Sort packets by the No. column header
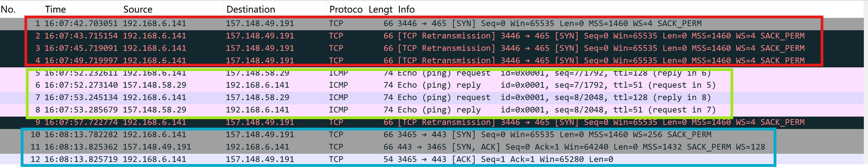This screenshot has height=167, width=868. (x=8, y=9)
